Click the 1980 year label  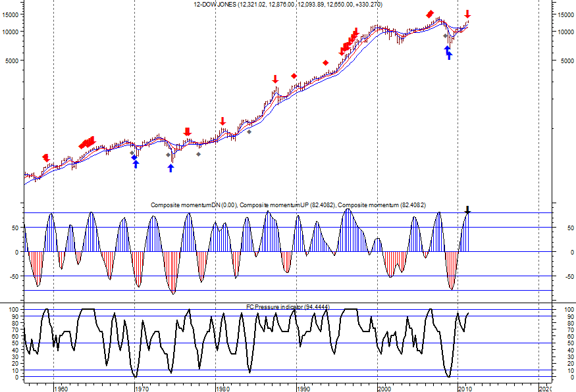[223, 389]
